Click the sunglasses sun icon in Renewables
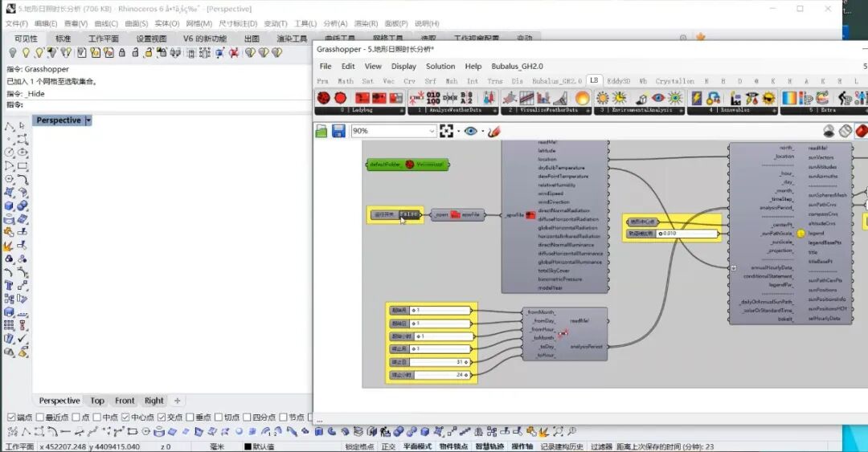This screenshot has height=452, width=868. click(x=769, y=99)
